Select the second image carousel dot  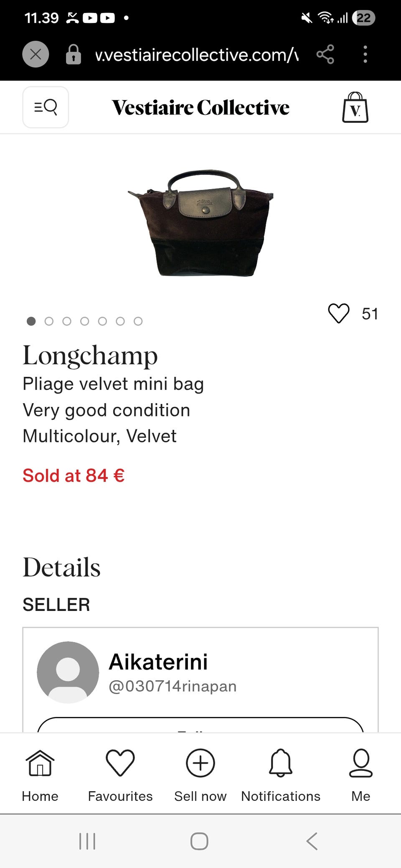[x=49, y=321]
